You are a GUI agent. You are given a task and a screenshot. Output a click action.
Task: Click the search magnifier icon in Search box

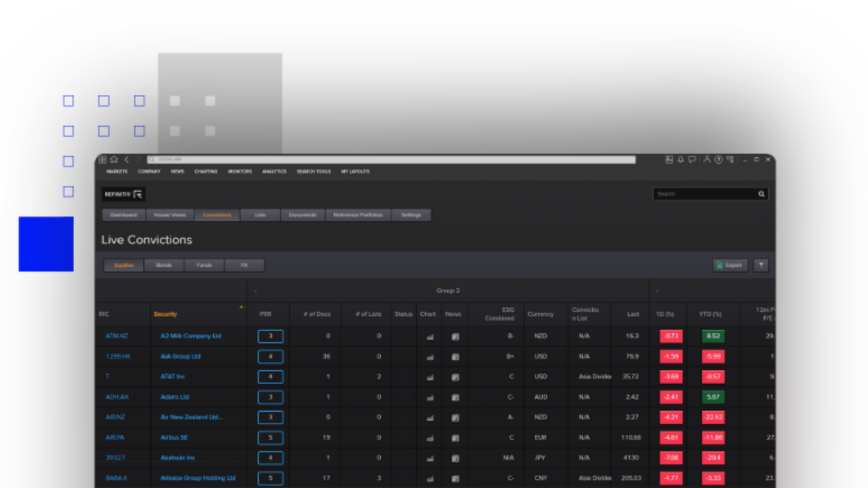[762, 194]
